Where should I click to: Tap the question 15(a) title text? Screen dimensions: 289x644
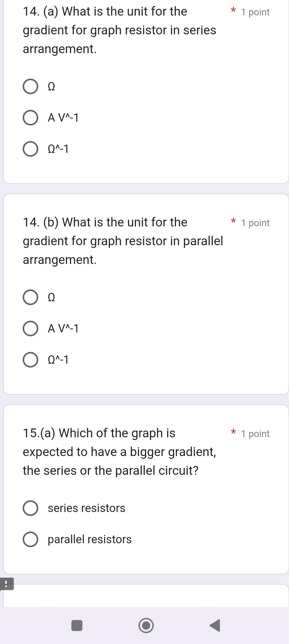pyautogui.click(x=119, y=452)
